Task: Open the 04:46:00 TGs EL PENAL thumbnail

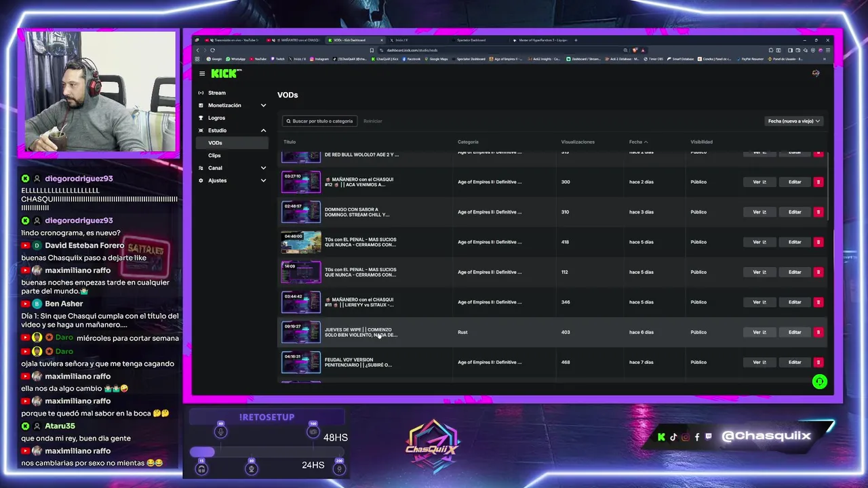Action: (x=301, y=242)
